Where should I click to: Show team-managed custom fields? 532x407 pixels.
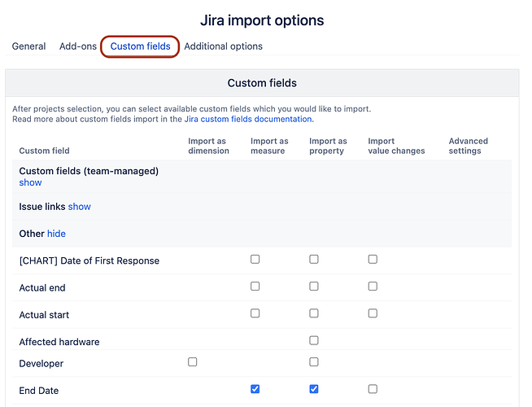30,183
